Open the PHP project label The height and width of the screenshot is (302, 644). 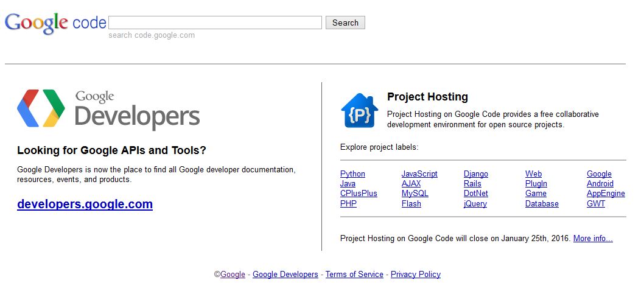(x=348, y=204)
